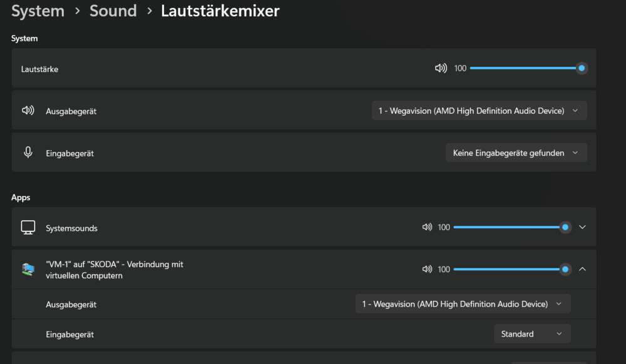
Task: Click the VM-1 app volume slider track
Action: [507, 269]
